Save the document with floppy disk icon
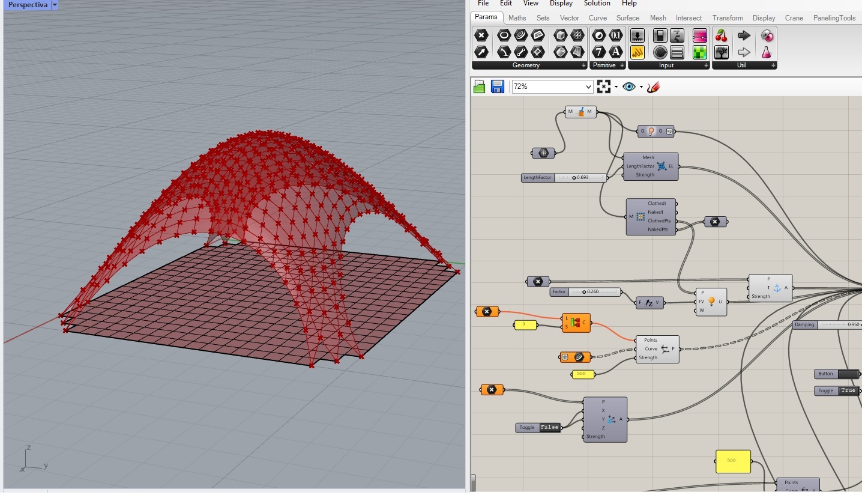Screen dimensions: 868x501 click(497, 87)
